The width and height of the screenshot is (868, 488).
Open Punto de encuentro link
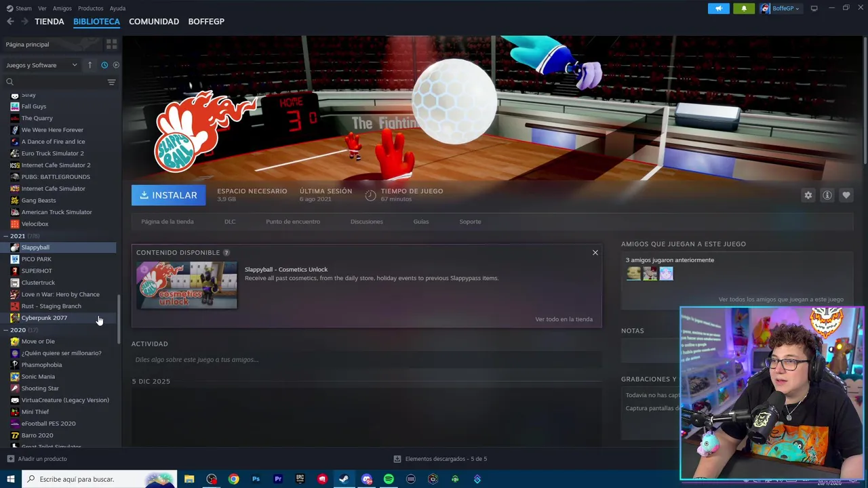tap(293, 222)
